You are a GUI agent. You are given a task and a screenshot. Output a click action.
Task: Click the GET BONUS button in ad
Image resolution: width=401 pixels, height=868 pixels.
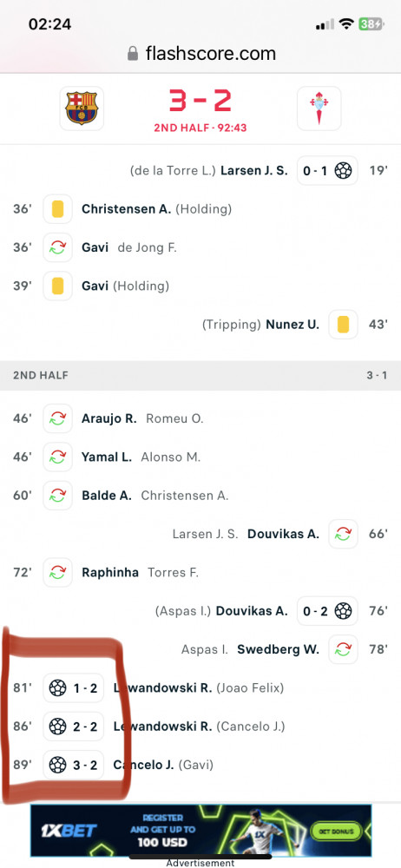pyautogui.click(x=336, y=831)
